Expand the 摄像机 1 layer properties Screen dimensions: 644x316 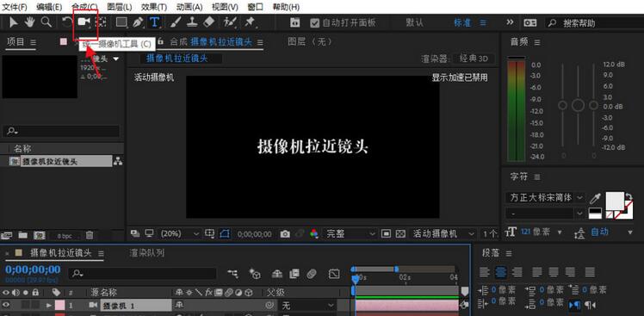(x=49, y=306)
